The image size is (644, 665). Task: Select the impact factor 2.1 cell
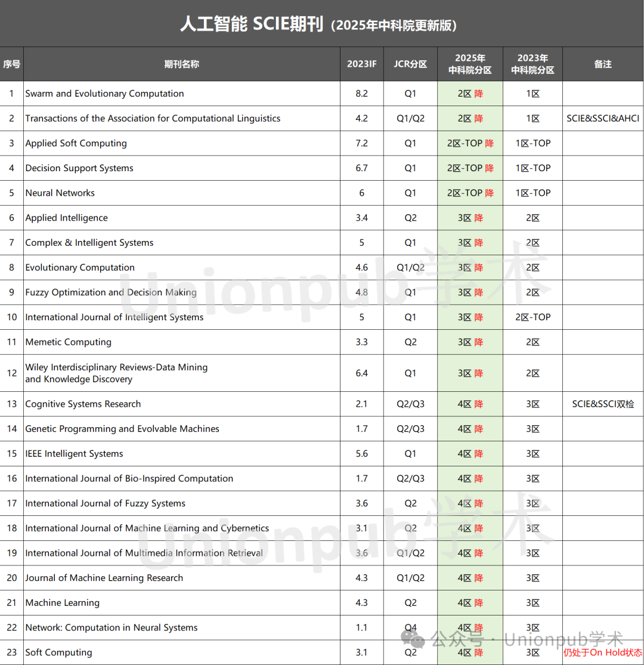361,404
